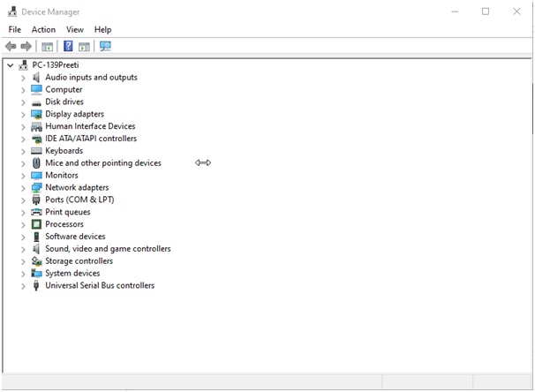The image size is (535, 392).
Task: Click the Sound, video and game controllers icon
Action: click(x=36, y=249)
